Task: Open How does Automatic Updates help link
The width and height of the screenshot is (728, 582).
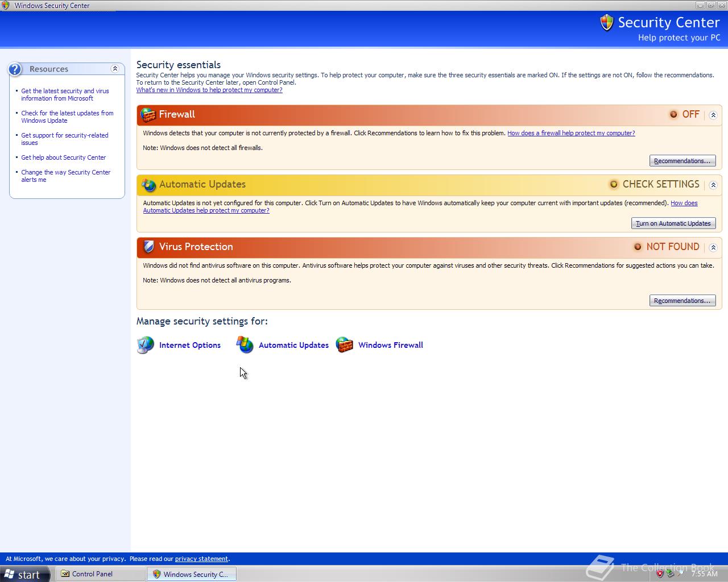Action: pyautogui.click(x=206, y=210)
